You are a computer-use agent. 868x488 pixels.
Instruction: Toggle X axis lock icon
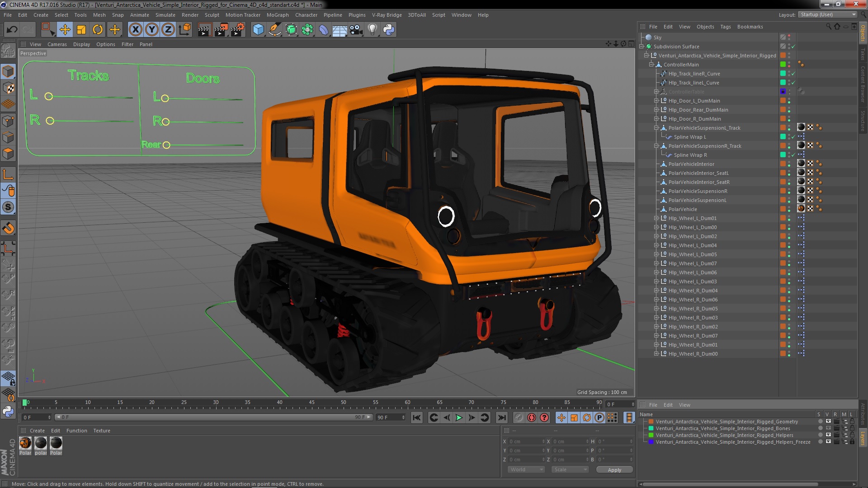135,30
